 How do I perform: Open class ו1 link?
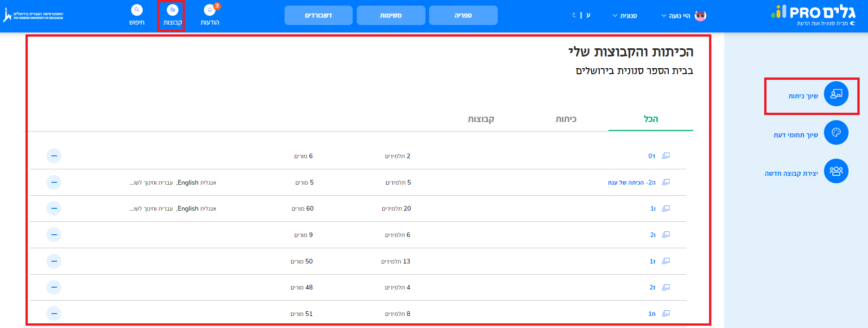(x=653, y=208)
